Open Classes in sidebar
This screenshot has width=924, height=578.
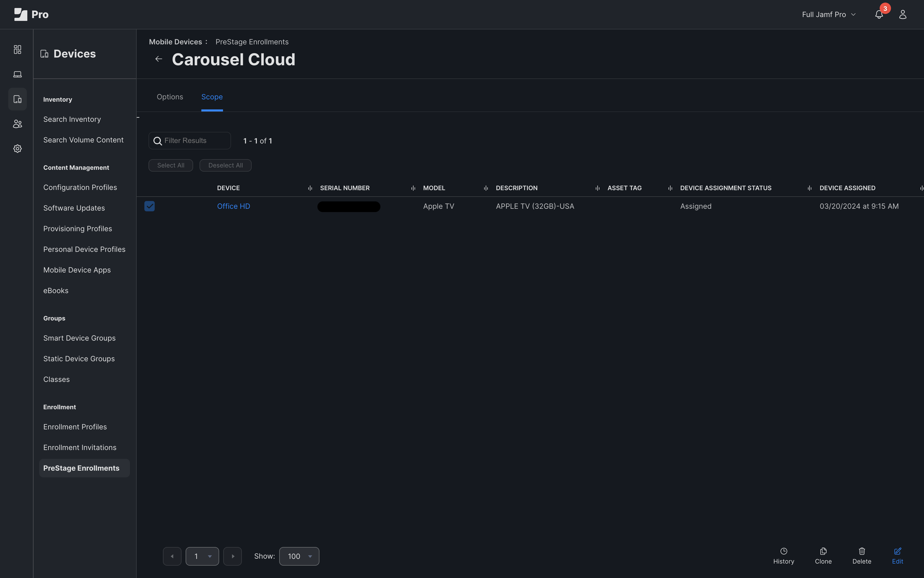(x=56, y=379)
